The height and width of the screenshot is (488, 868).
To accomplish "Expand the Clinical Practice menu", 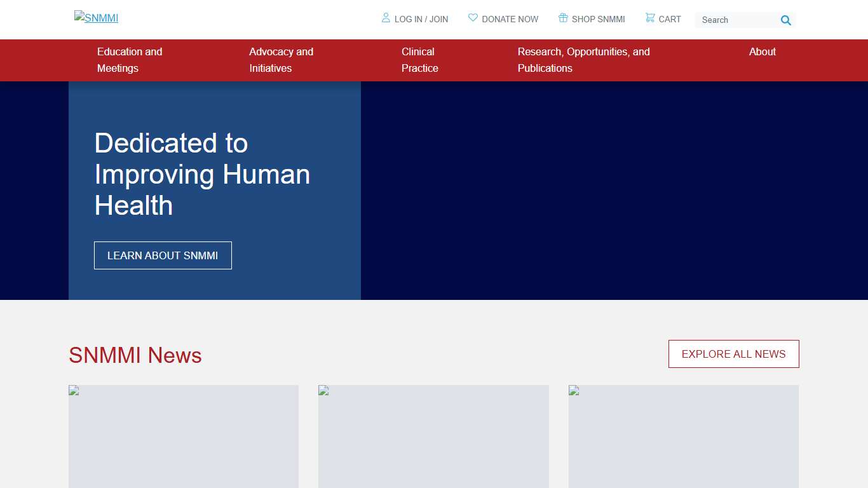I will click(x=419, y=60).
